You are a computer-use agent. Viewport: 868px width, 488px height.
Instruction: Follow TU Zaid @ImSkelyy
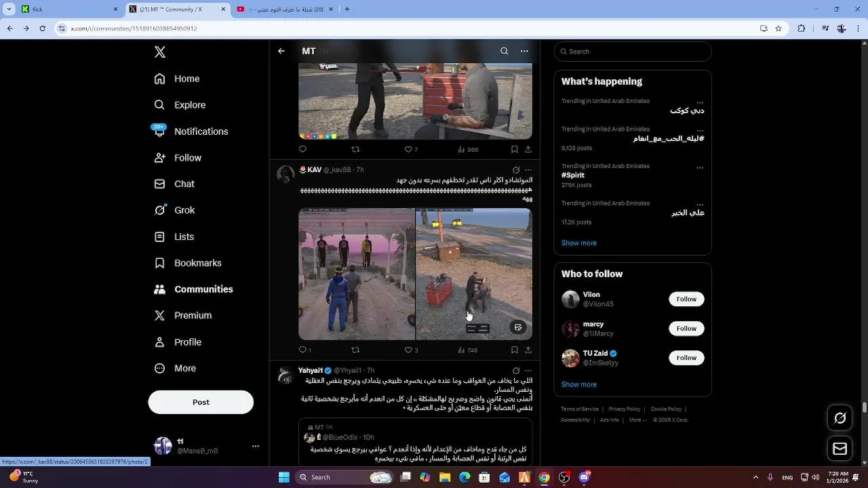point(686,358)
